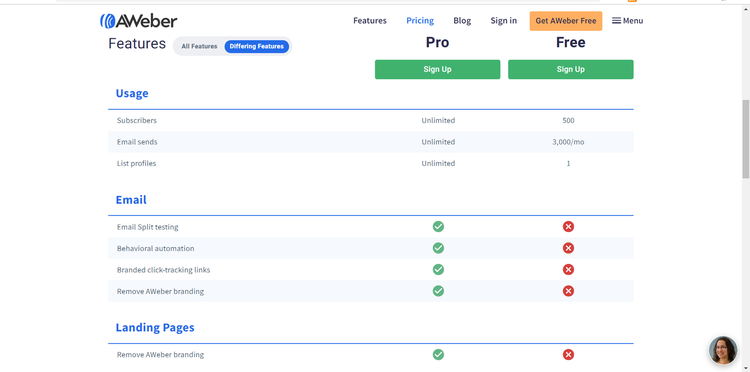Click Pro checkmark for Behavioral automation
The width and height of the screenshot is (750, 372).
point(438,248)
